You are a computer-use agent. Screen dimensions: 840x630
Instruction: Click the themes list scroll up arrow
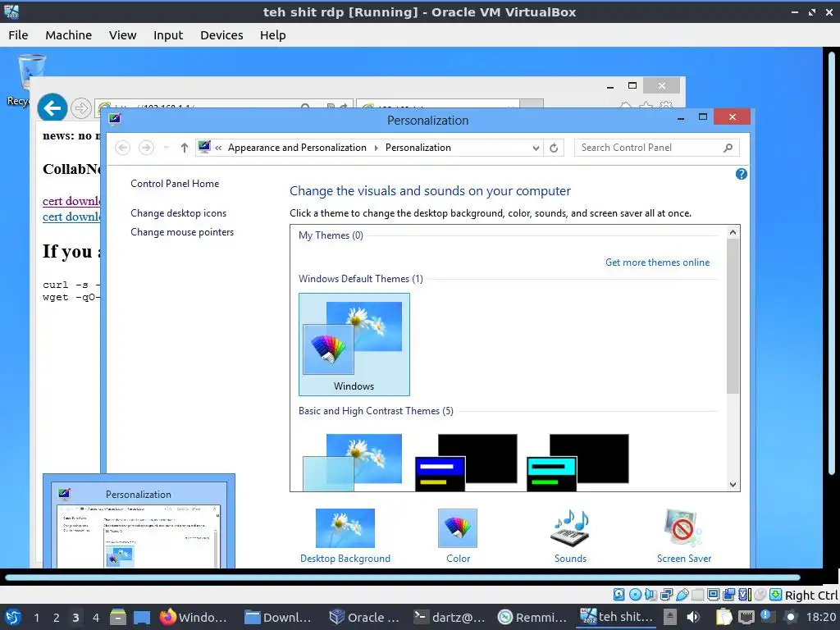733,232
